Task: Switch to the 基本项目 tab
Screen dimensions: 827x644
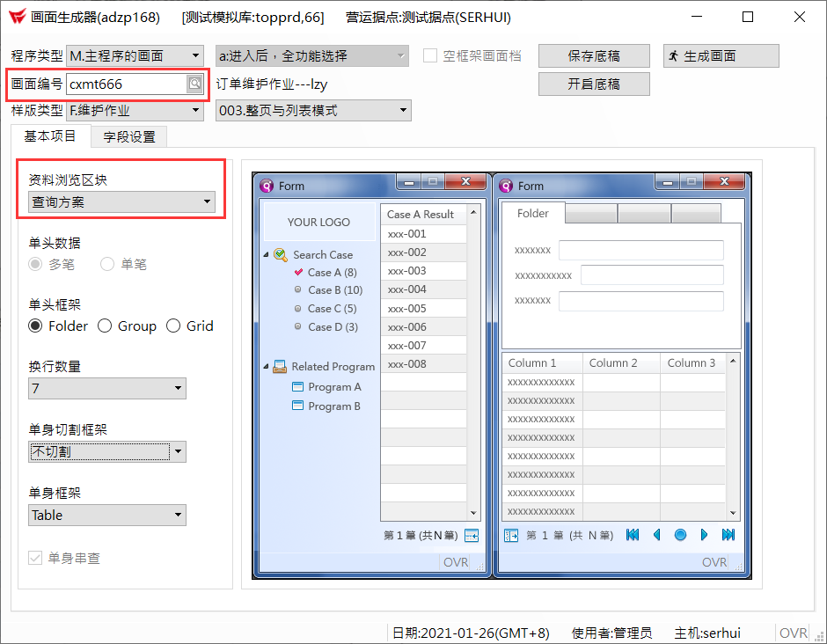Action: pos(50,136)
